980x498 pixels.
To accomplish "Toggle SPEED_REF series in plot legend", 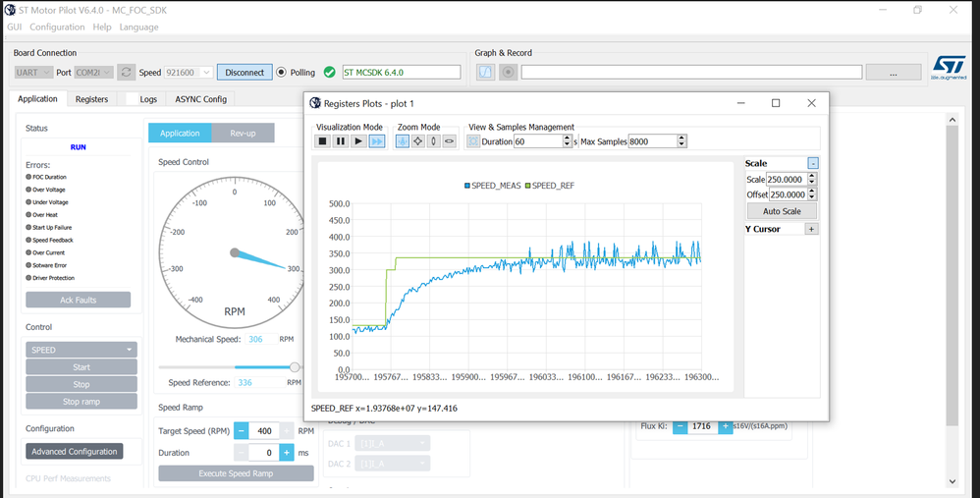I will tap(550, 186).
